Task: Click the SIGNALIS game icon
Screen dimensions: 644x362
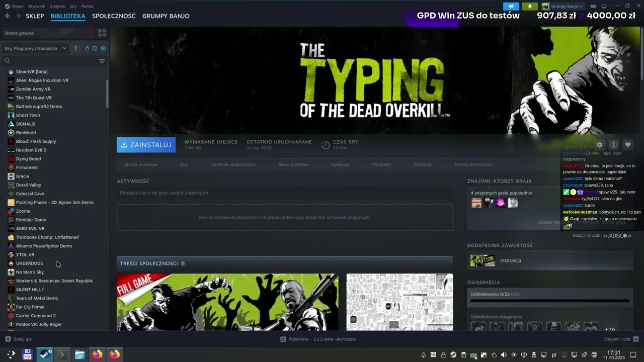Action: click(x=11, y=124)
